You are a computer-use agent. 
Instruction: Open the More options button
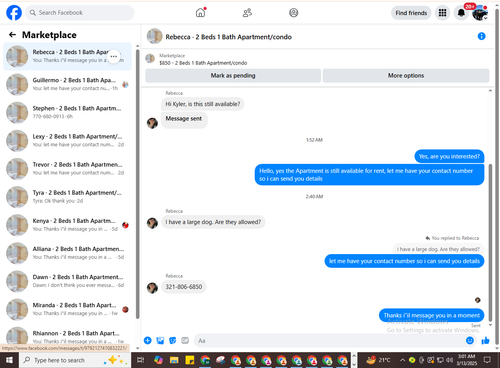pyautogui.click(x=406, y=75)
